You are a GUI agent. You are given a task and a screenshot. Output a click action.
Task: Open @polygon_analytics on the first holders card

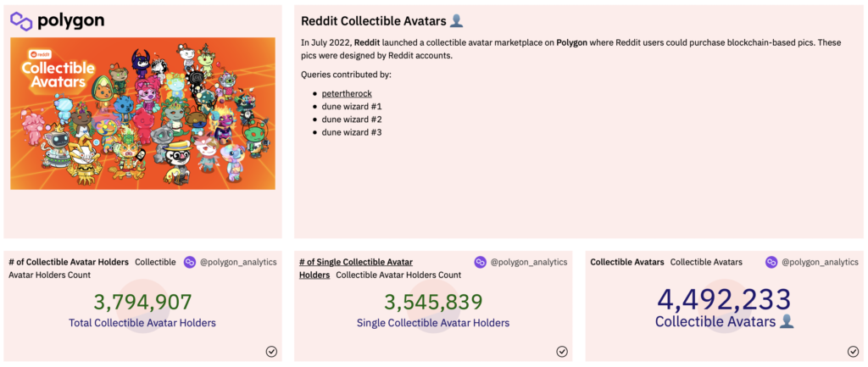[x=238, y=262]
